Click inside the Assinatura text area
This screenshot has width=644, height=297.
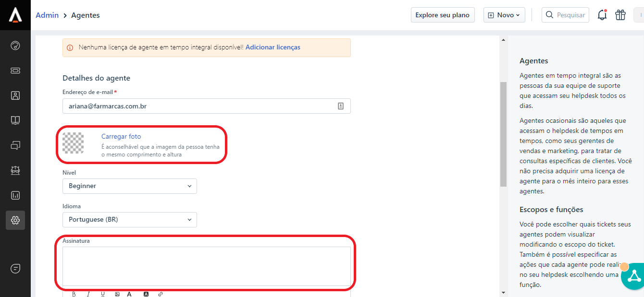207,266
